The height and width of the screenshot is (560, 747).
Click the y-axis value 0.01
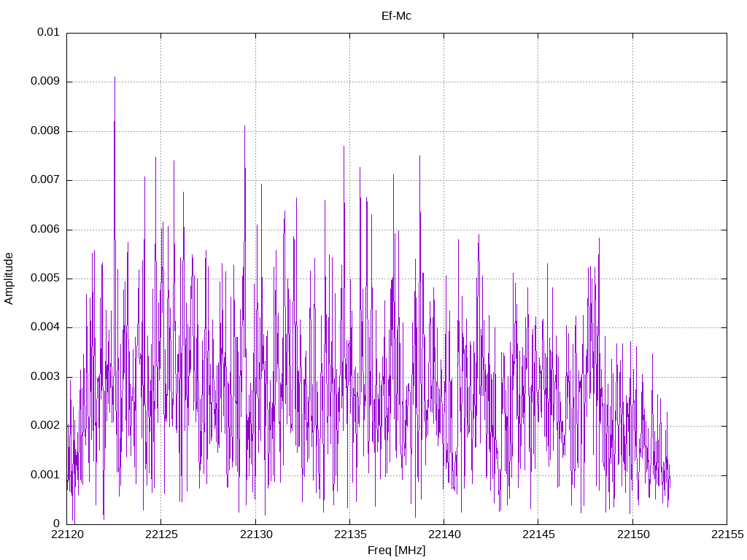[x=48, y=32]
